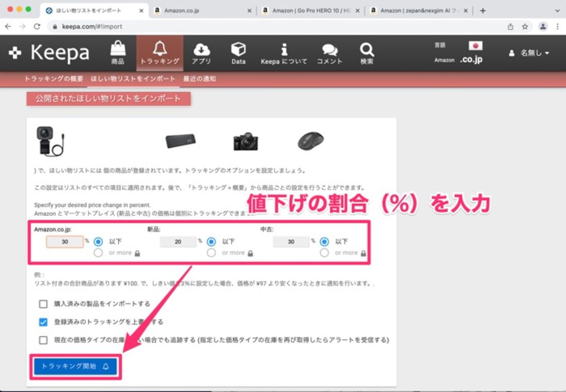Open the Keepa について info icon

pyautogui.click(x=284, y=54)
